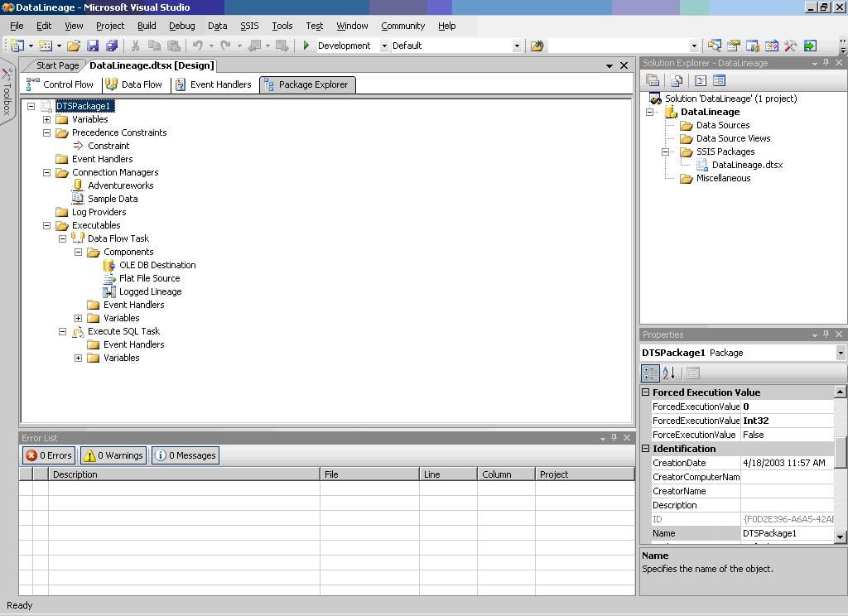The width and height of the screenshot is (848, 616).
Task: Click the Project column header in Error List
Action: [585, 474]
